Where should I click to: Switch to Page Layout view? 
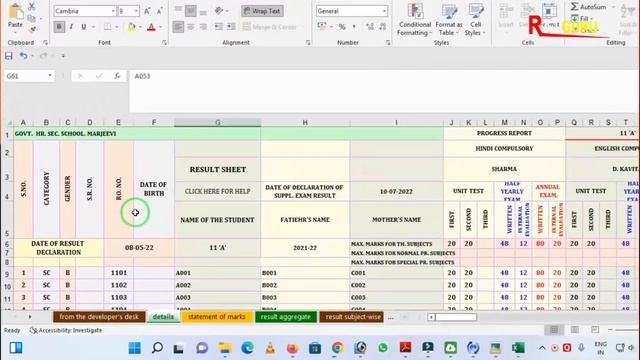(575, 330)
